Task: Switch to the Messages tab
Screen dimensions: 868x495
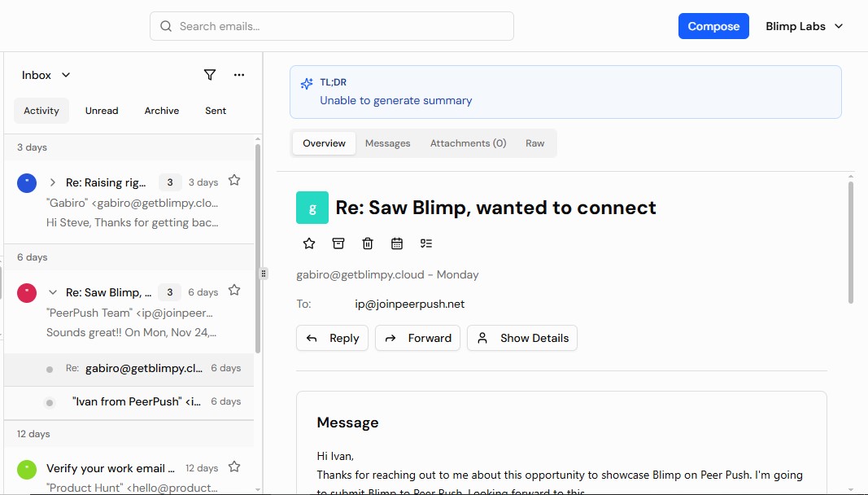Action: click(388, 142)
